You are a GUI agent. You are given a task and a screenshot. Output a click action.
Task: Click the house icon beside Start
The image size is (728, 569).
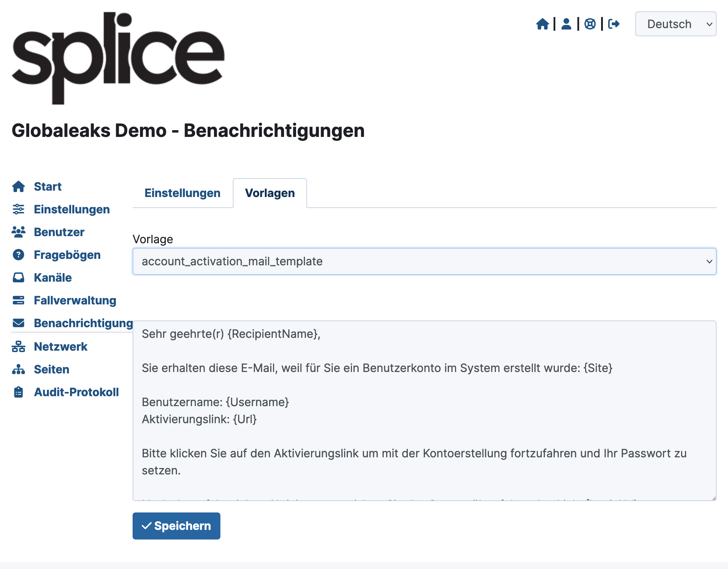(x=18, y=186)
